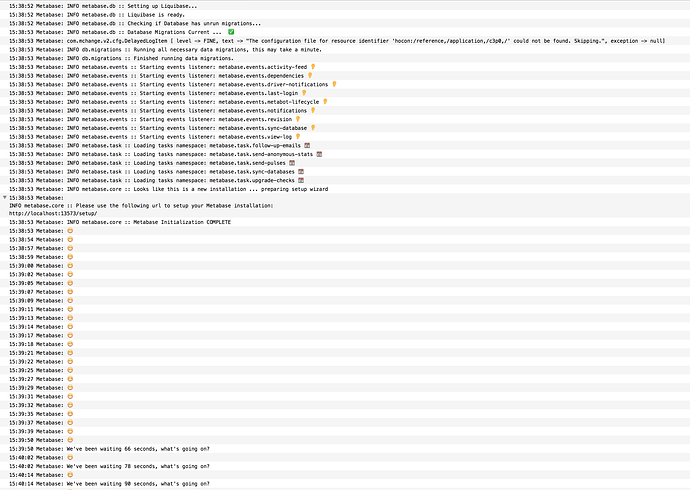Click the face emoji in the 15:39:18 entry

(x=70, y=344)
